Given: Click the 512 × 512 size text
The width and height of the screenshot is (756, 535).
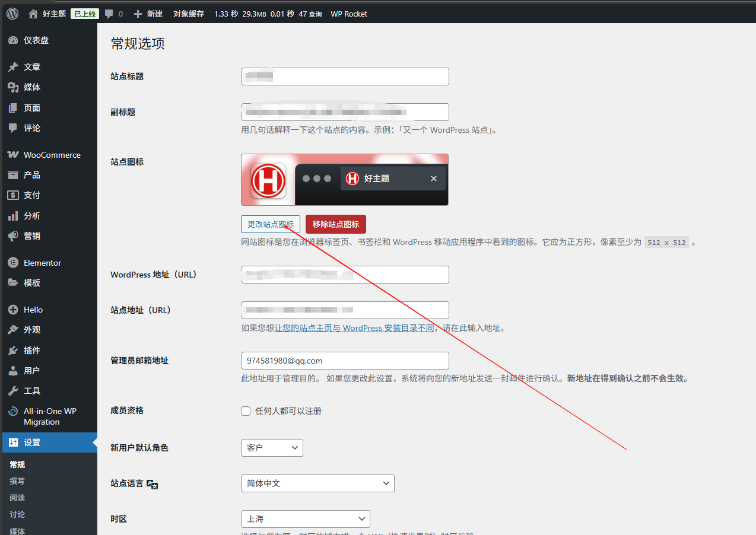Looking at the screenshot, I should coord(667,242).
